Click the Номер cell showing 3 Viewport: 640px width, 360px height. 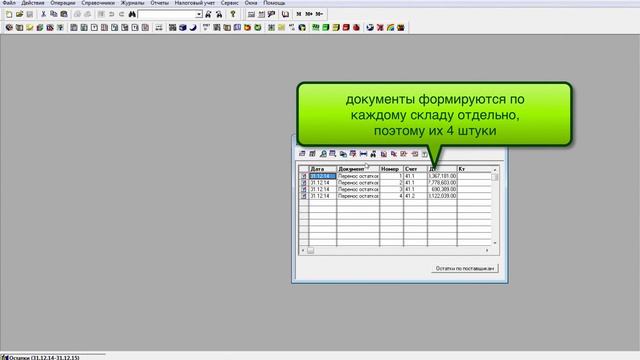(391, 189)
